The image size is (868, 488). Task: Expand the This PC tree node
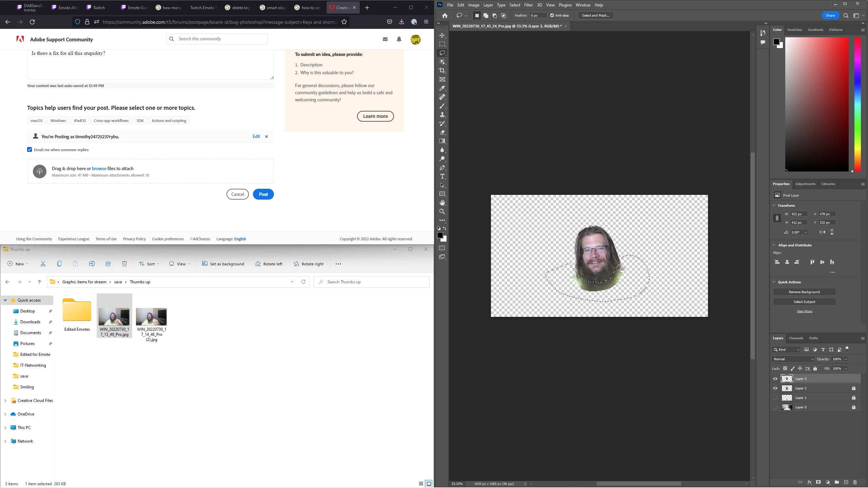pyautogui.click(x=5, y=428)
